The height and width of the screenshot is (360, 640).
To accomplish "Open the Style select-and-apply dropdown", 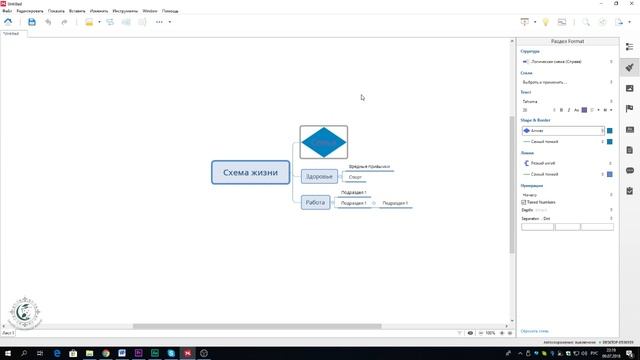I will [x=567, y=82].
